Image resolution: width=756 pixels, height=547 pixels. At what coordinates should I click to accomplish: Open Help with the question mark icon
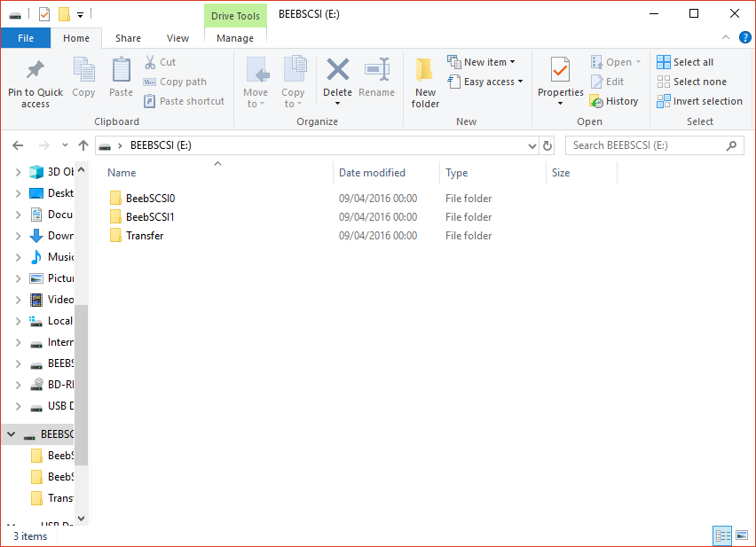click(x=745, y=37)
